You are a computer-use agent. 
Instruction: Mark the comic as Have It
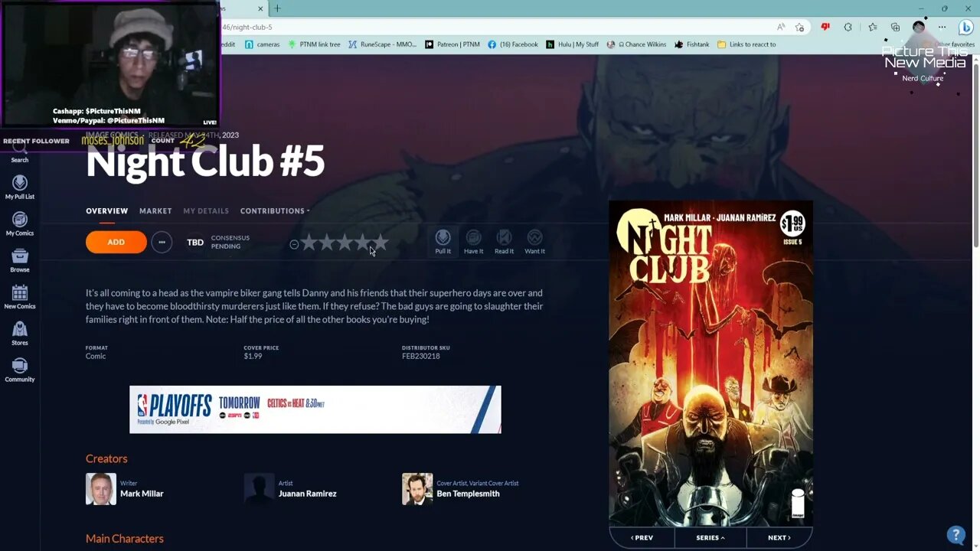(x=473, y=242)
